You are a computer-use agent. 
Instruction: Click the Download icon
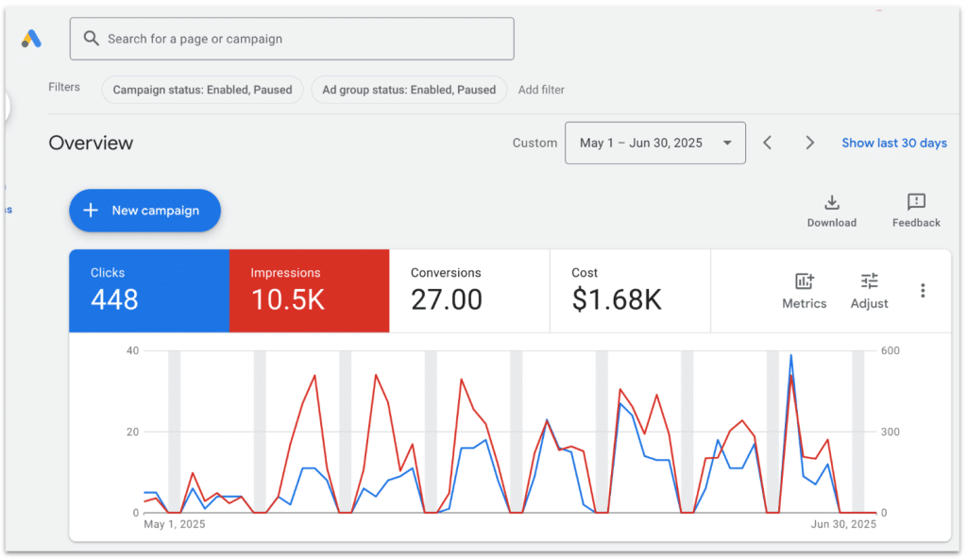831,202
